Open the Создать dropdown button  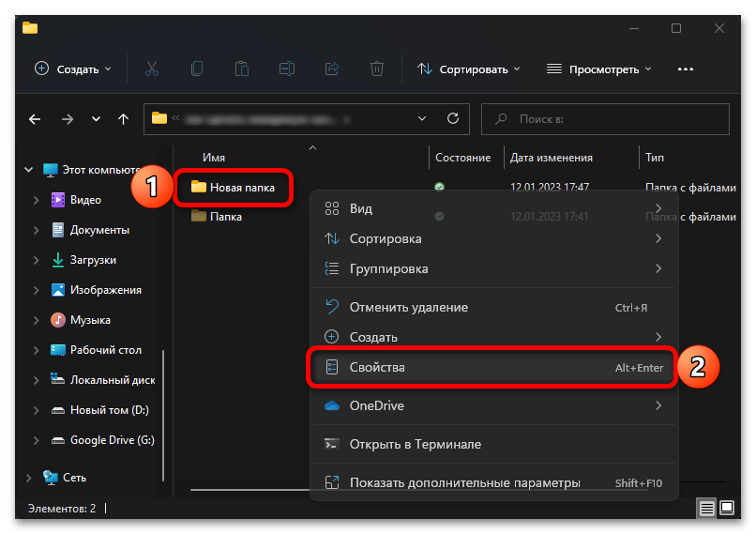coord(72,69)
